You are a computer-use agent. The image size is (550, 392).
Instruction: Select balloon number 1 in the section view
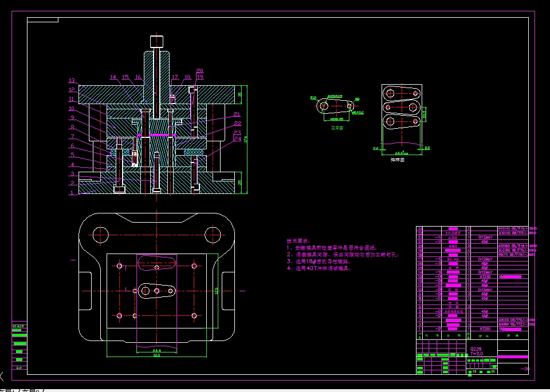click(72, 193)
